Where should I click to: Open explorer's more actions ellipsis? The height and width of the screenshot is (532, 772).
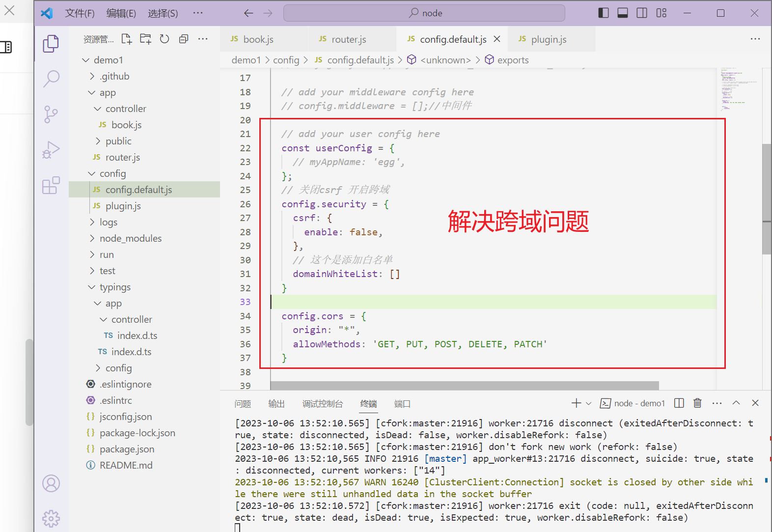click(203, 39)
